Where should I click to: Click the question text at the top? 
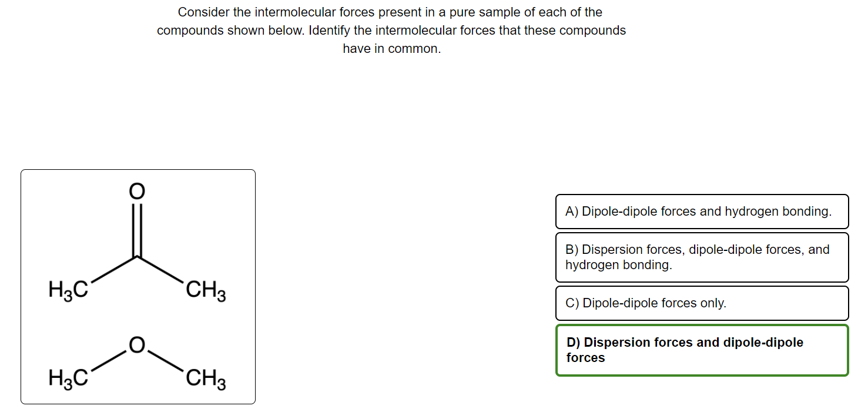pyautogui.click(x=391, y=30)
